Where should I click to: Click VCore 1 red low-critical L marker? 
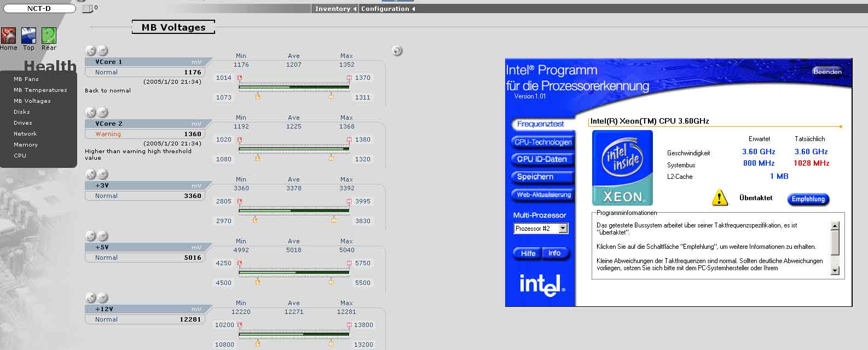(x=240, y=78)
